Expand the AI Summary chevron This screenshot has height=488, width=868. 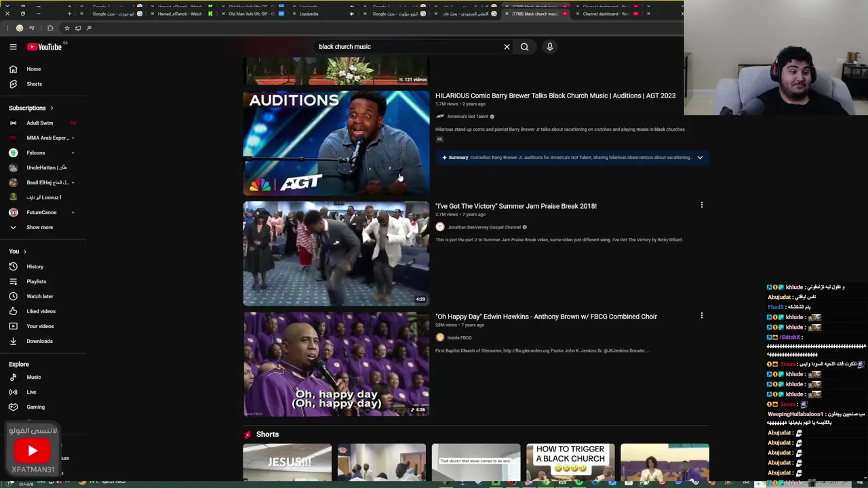pyautogui.click(x=700, y=157)
